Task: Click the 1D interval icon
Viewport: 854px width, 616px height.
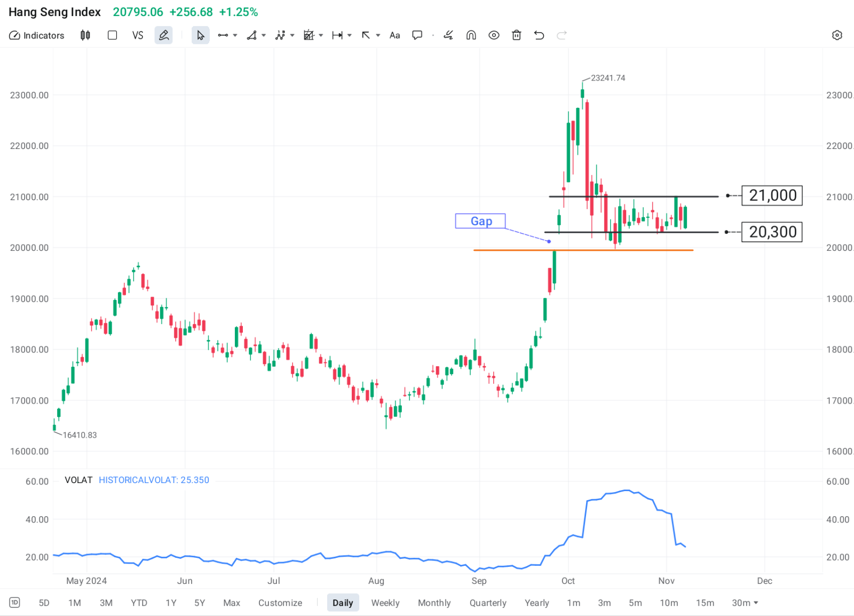Action: point(14,603)
